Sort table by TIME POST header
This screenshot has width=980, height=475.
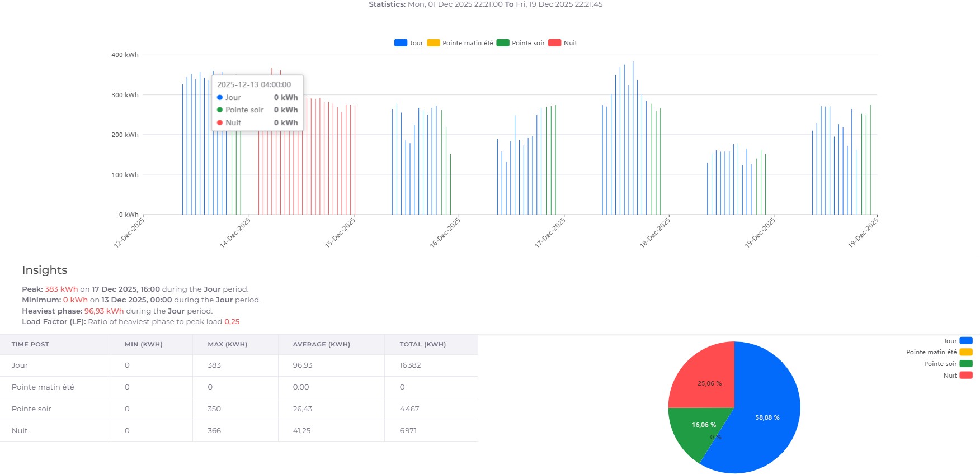(x=30, y=344)
